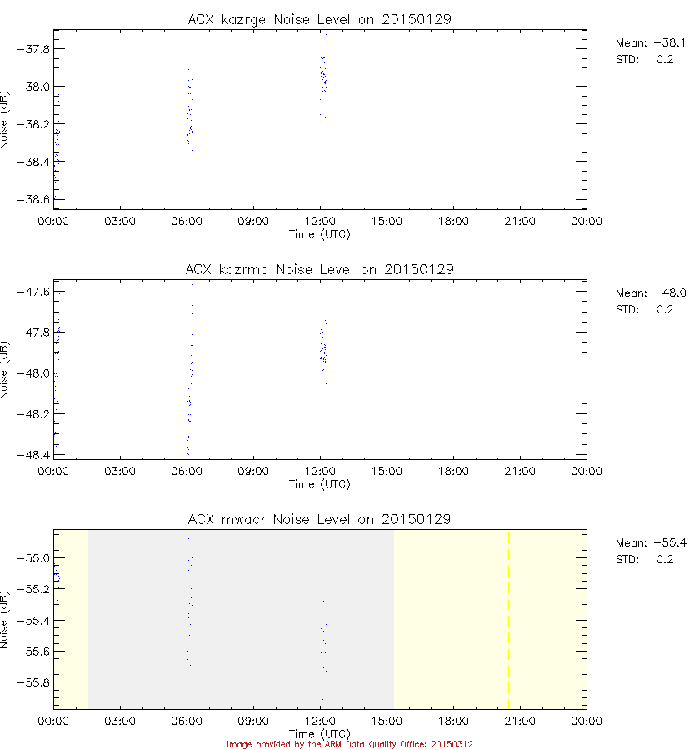This screenshot has width=700, height=750.
Task: Select the 12:00 data cluster in mwacr plot
Action: (323, 633)
